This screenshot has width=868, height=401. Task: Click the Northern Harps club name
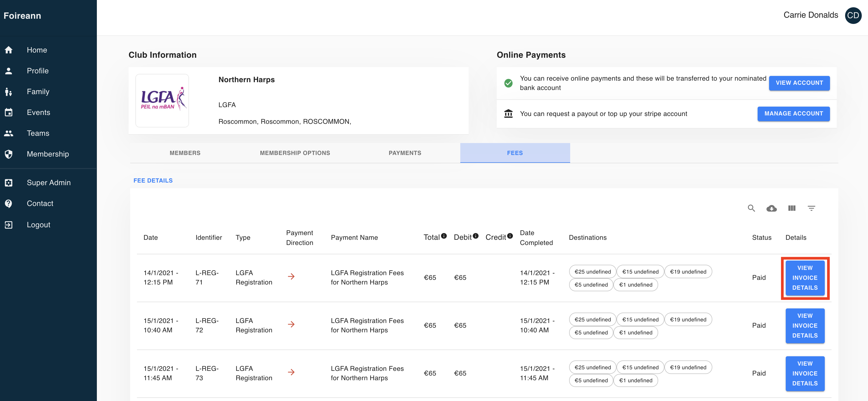pyautogui.click(x=246, y=80)
